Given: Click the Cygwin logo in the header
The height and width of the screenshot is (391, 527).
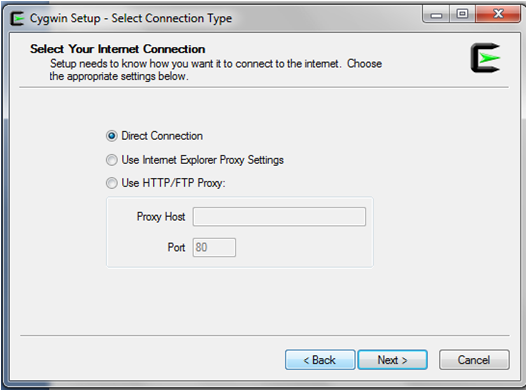Looking at the screenshot, I should point(485,57).
